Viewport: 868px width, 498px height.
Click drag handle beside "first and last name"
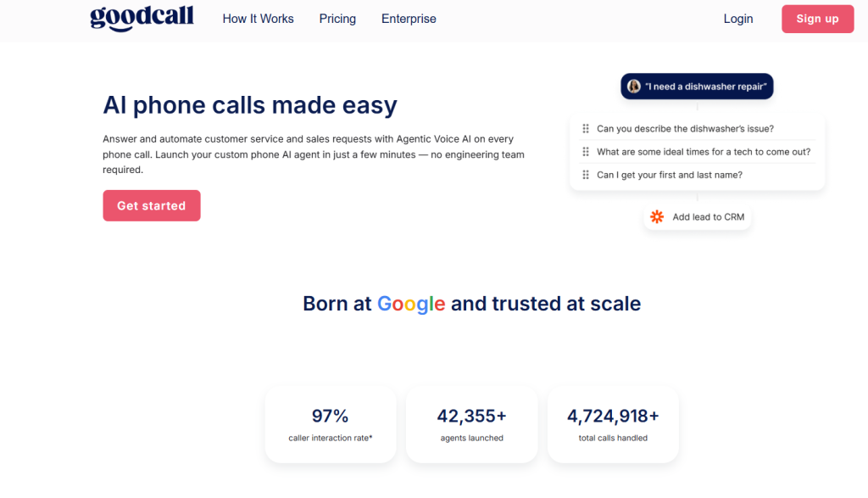click(x=585, y=175)
